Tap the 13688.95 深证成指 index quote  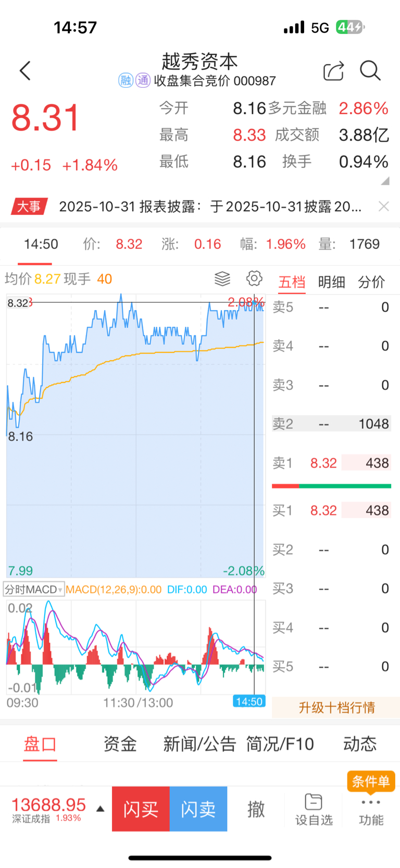[48, 809]
